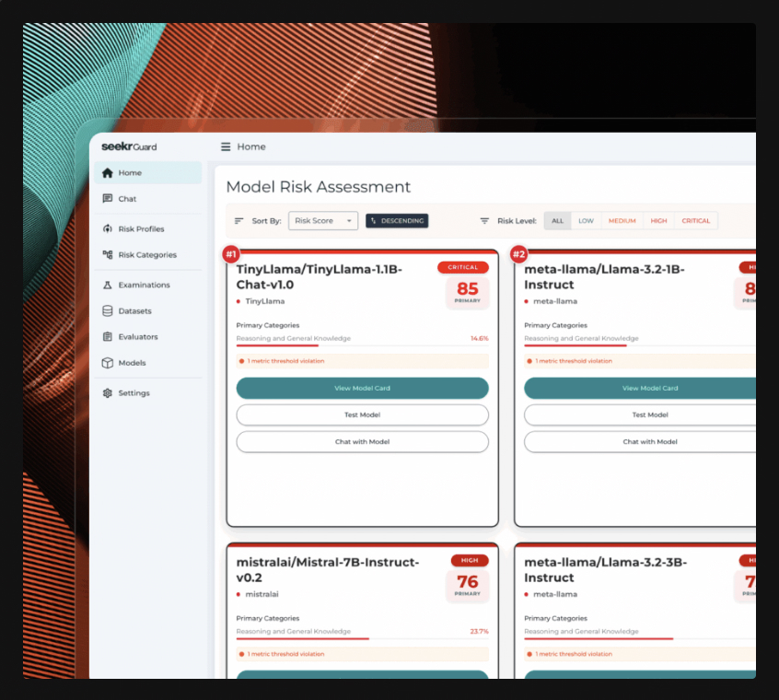Click Chat with Model for Llama-3.2-1B-Instruct
Viewport: 779px width, 700px height.
coord(649,442)
